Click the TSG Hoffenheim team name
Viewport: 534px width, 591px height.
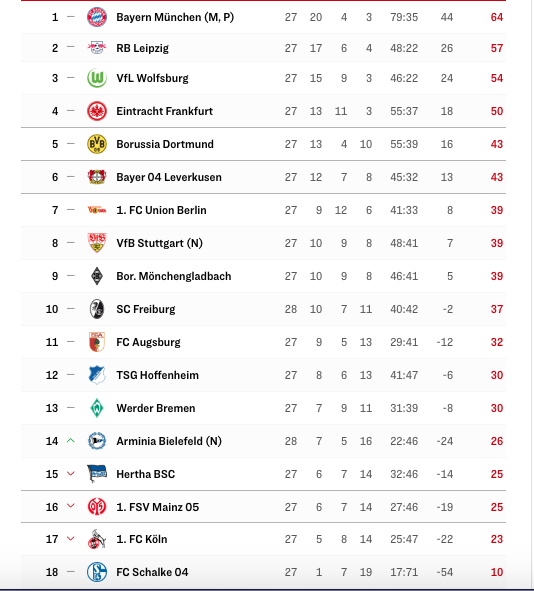click(158, 375)
